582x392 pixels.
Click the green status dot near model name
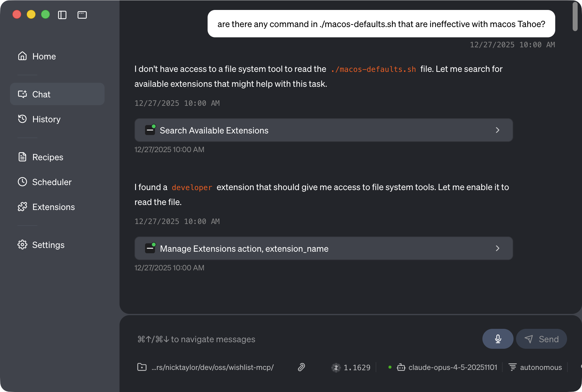pyautogui.click(x=390, y=367)
